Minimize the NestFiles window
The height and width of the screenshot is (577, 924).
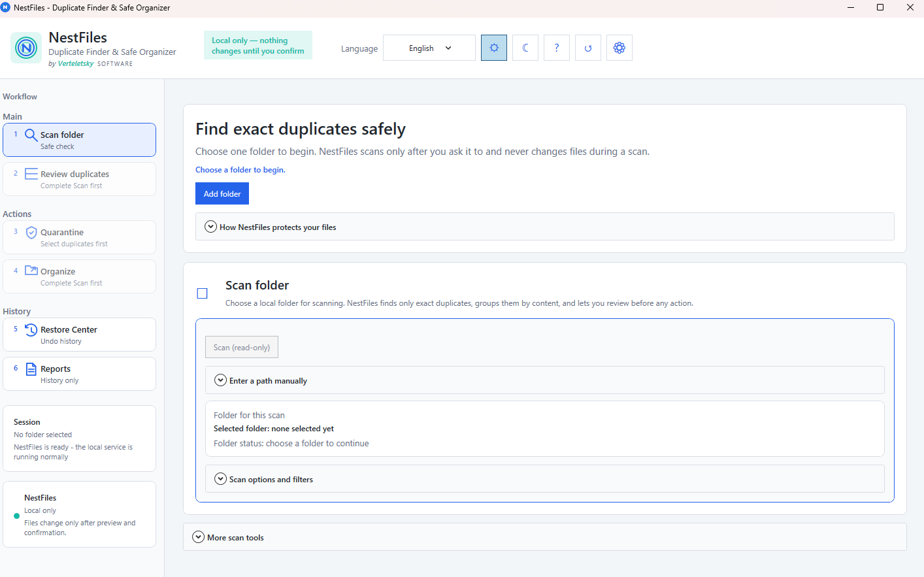[850, 7]
